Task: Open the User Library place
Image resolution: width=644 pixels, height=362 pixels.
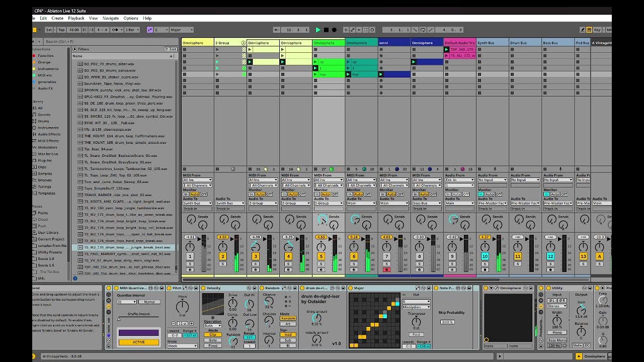Action: pyautogui.click(x=48, y=232)
